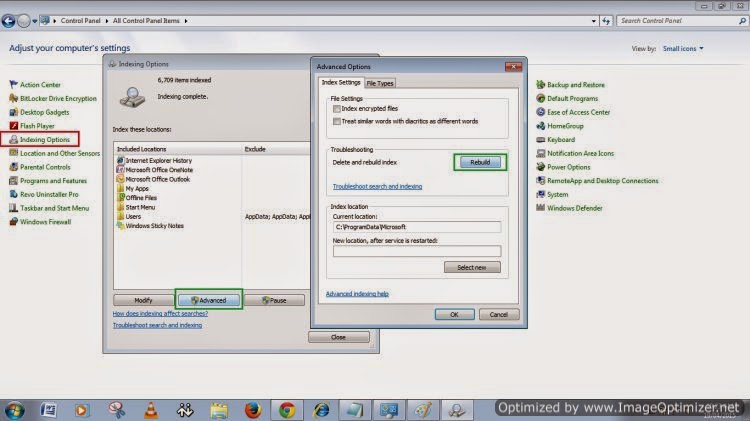The image size is (750, 421).
Task: Click All Control Panel Items breadcrumb
Action: pyautogui.click(x=146, y=21)
